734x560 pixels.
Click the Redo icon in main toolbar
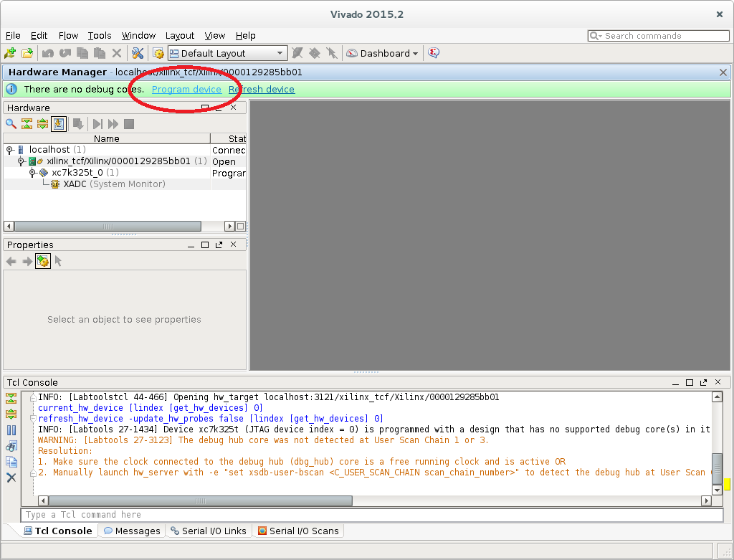pyautogui.click(x=65, y=53)
